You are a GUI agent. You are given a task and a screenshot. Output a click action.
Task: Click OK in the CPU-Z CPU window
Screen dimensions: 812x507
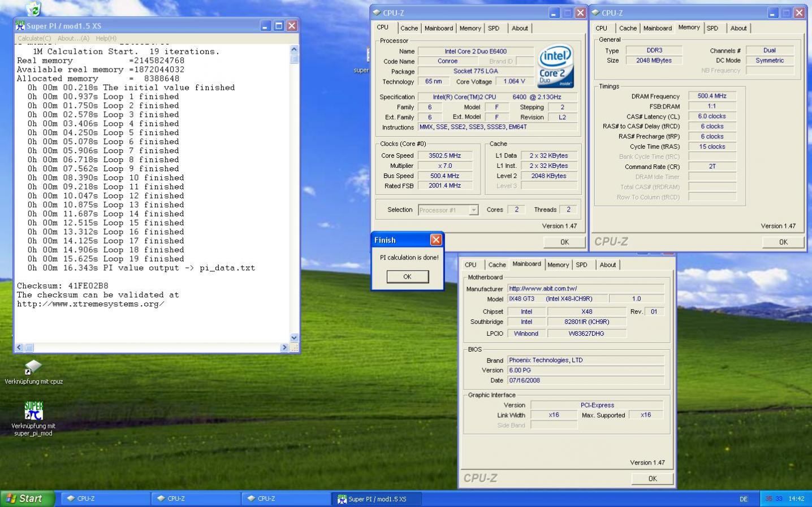tap(564, 242)
